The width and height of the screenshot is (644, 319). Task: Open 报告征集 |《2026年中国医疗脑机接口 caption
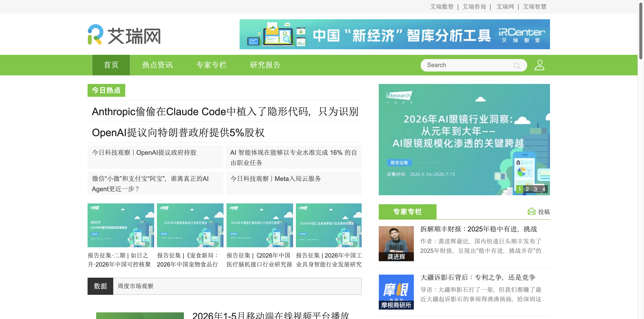coord(259,260)
